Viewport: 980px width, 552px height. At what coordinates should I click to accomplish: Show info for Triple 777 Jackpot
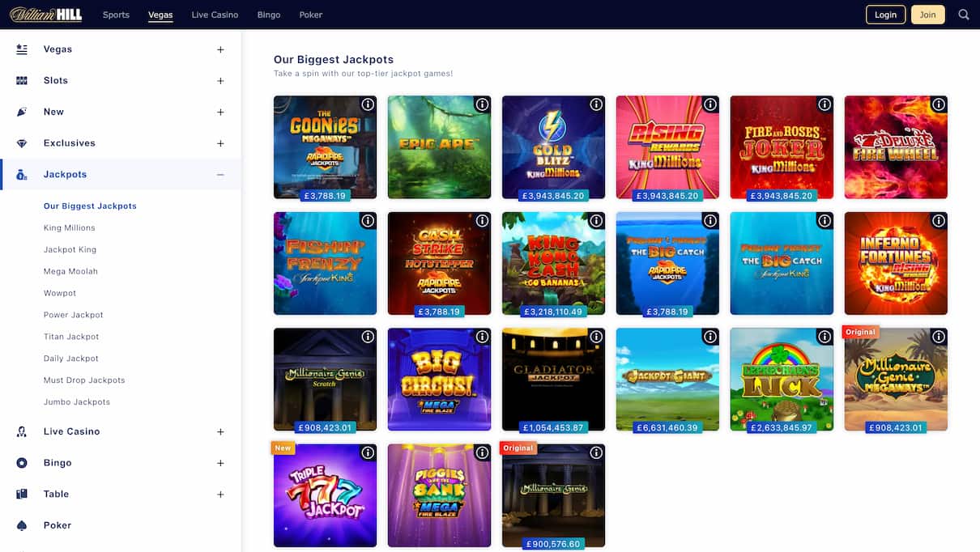pyautogui.click(x=368, y=452)
